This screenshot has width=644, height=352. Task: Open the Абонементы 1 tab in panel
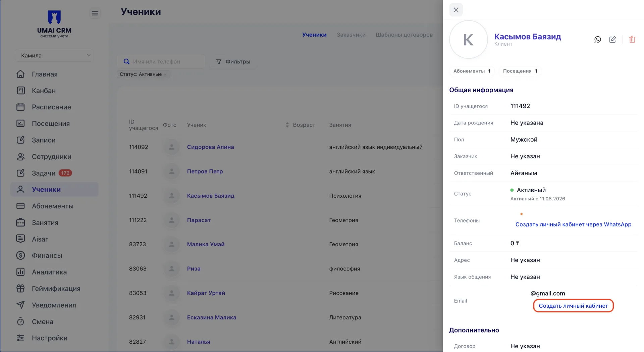click(x=472, y=71)
